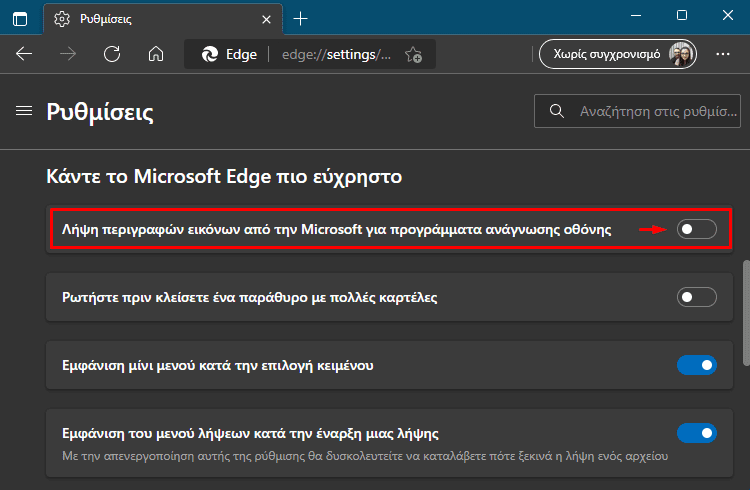Toggle ask before closing multiple tabs
This screenshot has height=490, width=750.
pos(696,297)
